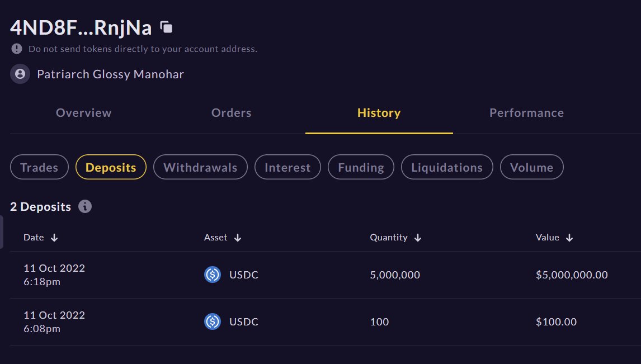Switch to the Overview tab
The height and width of the screenshot is (364, 641).
click(84, 113)
